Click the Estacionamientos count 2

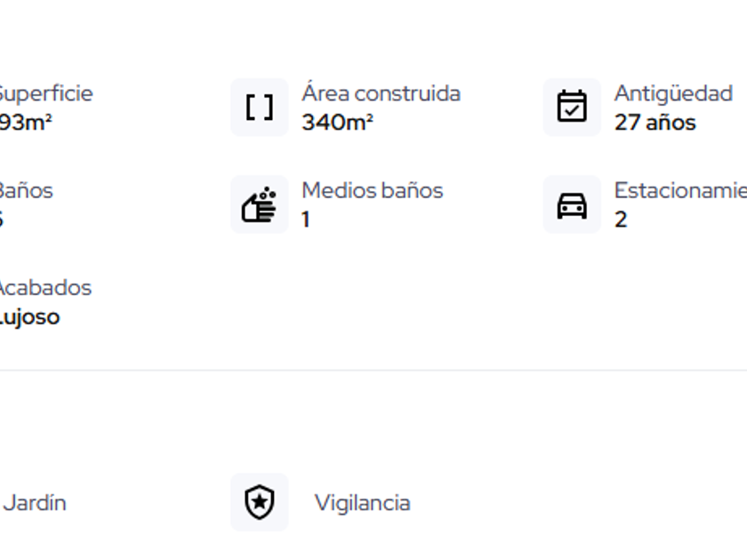(x=621, y=220)
